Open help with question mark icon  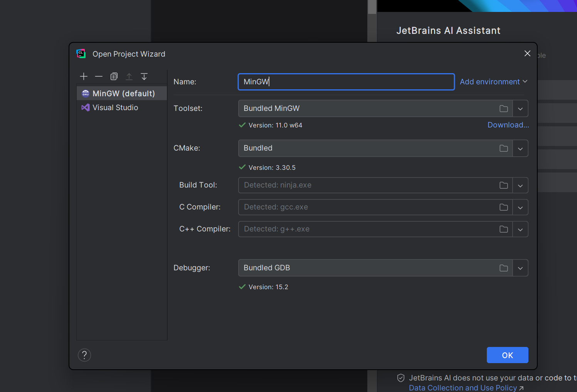pos(84,355)
